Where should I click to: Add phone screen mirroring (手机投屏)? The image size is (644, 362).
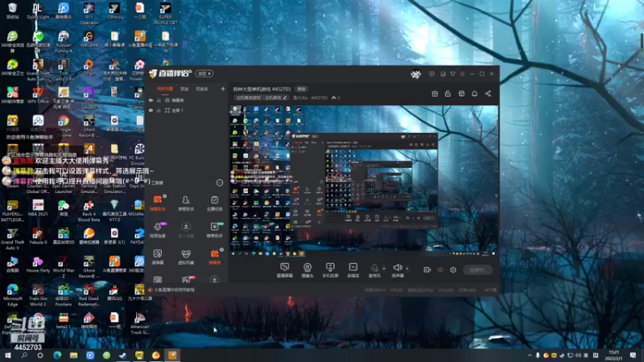tap(330, 270)
